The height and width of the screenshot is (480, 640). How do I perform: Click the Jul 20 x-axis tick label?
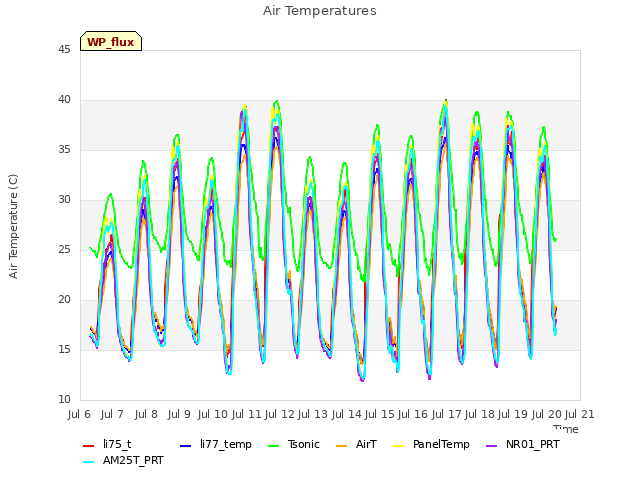coord(547,414)
